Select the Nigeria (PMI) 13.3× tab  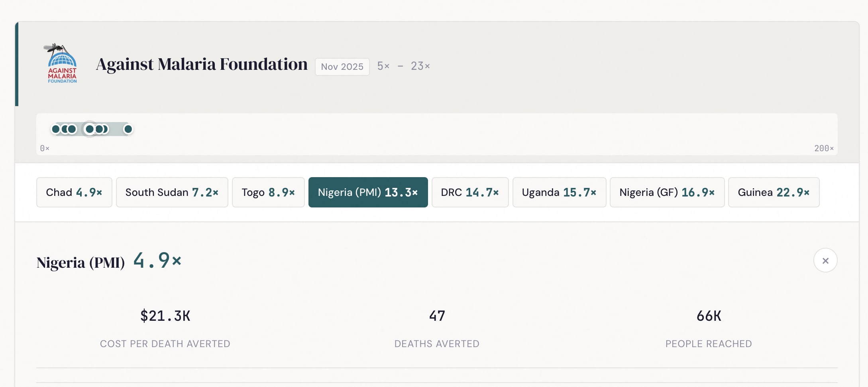368,192
